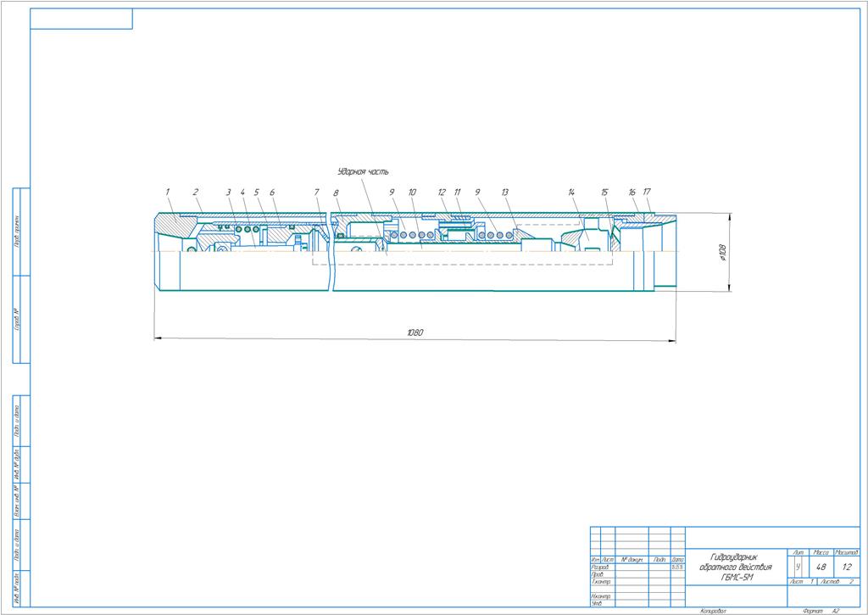The width and height of the screenshot is (868, 615).
Task: Select the mass value 48
Action: pos(821,567)
